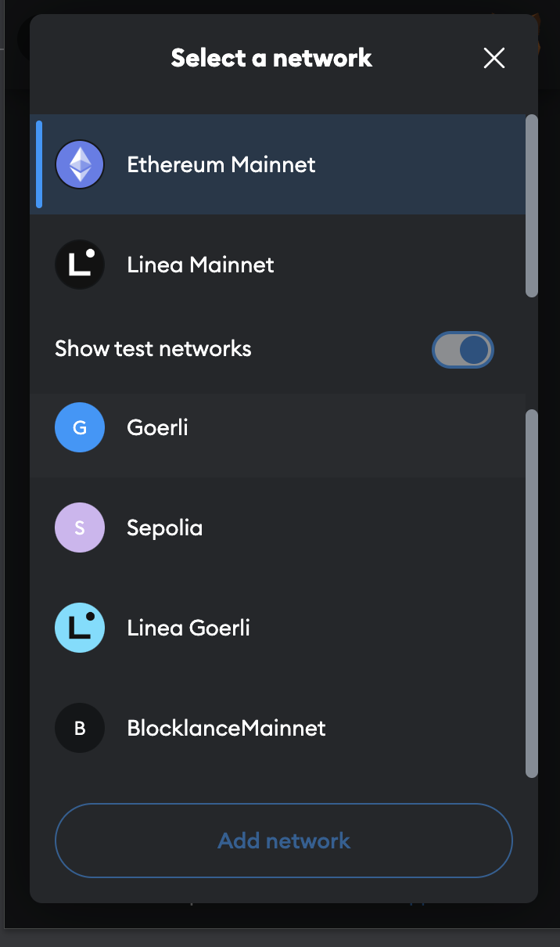Screen dimensions: 560x947
Task: Select the Linea Goerli network name
Action: pos(188,628)
